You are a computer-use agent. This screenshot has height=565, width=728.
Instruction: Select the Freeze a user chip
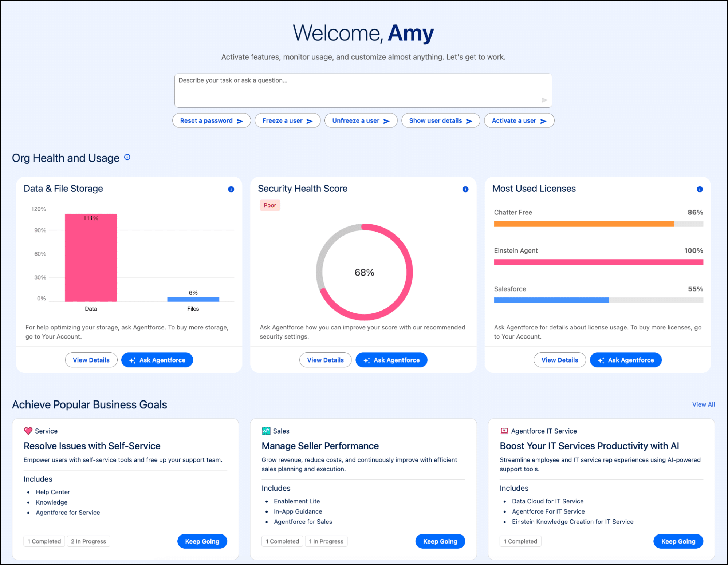pyautogui.click(x=287, y=121)
